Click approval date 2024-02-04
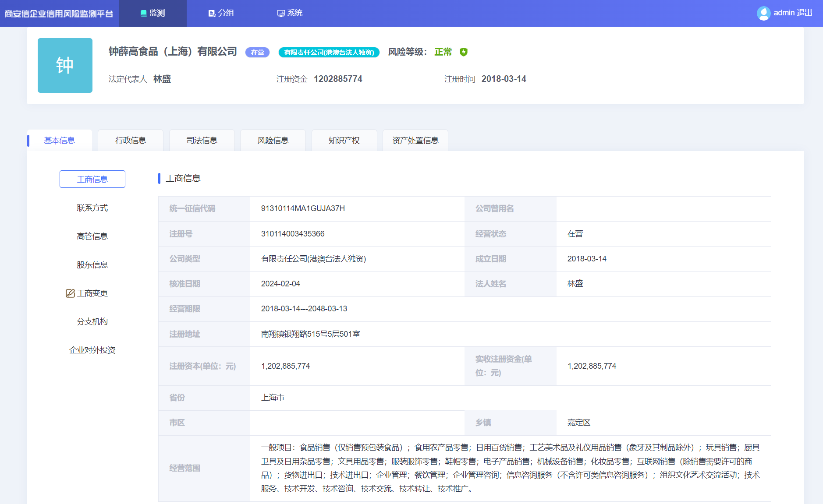823x504 pixels. point(280,284)
